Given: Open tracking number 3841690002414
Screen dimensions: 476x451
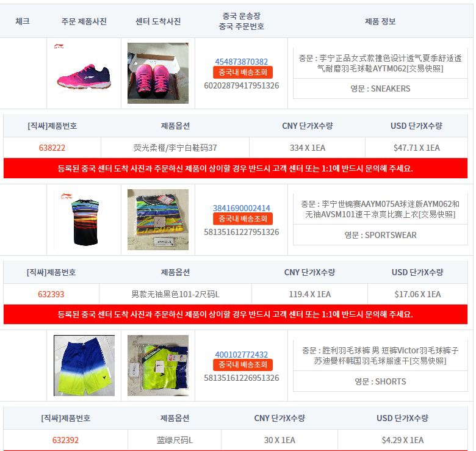Looking at the screenshot, I should point(241,208).
